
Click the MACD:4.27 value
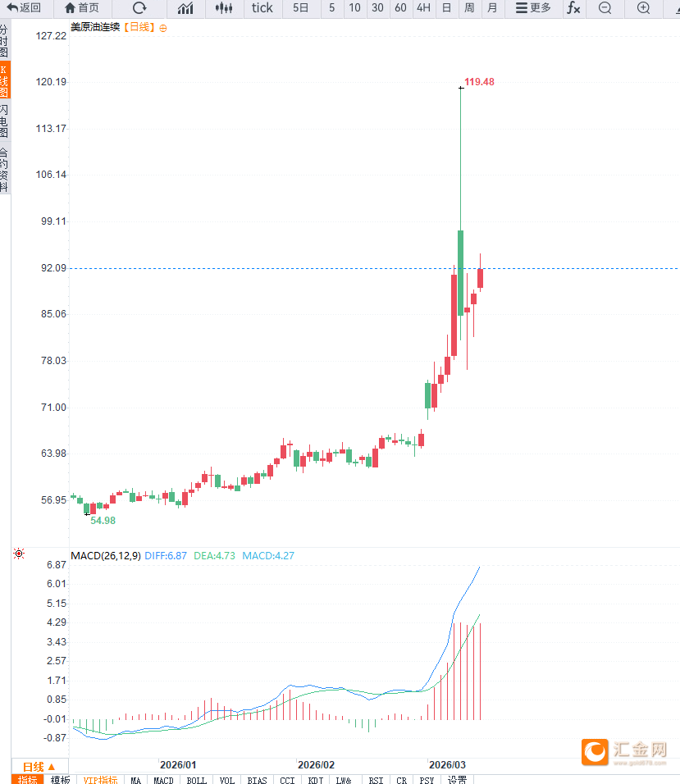click(x=268, y=555)
